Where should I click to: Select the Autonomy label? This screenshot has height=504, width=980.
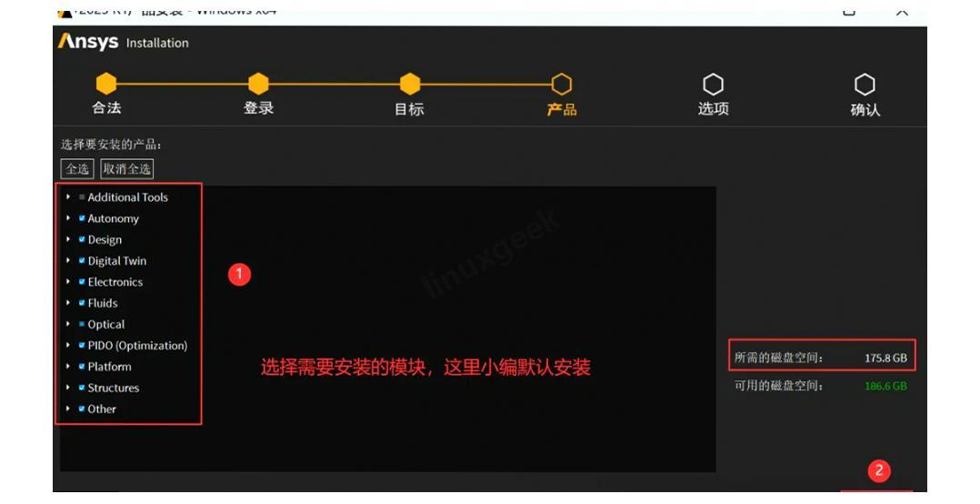113,218
